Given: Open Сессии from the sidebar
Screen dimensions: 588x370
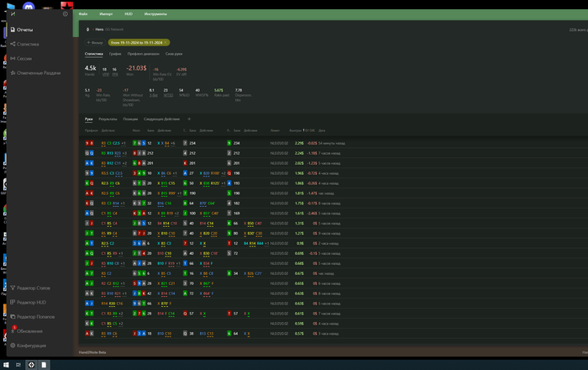Looking at the screenshot, I should point(12,58).
